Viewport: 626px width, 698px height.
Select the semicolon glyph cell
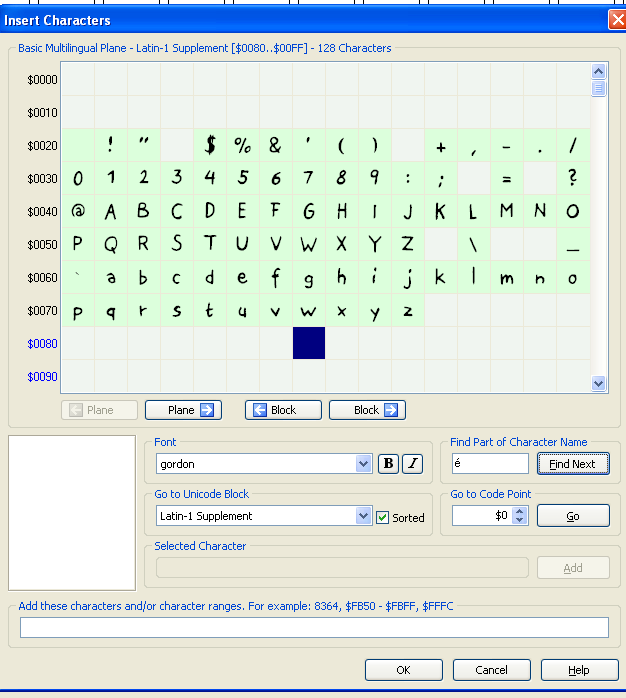pyautogui.click(x=441, y=178)
